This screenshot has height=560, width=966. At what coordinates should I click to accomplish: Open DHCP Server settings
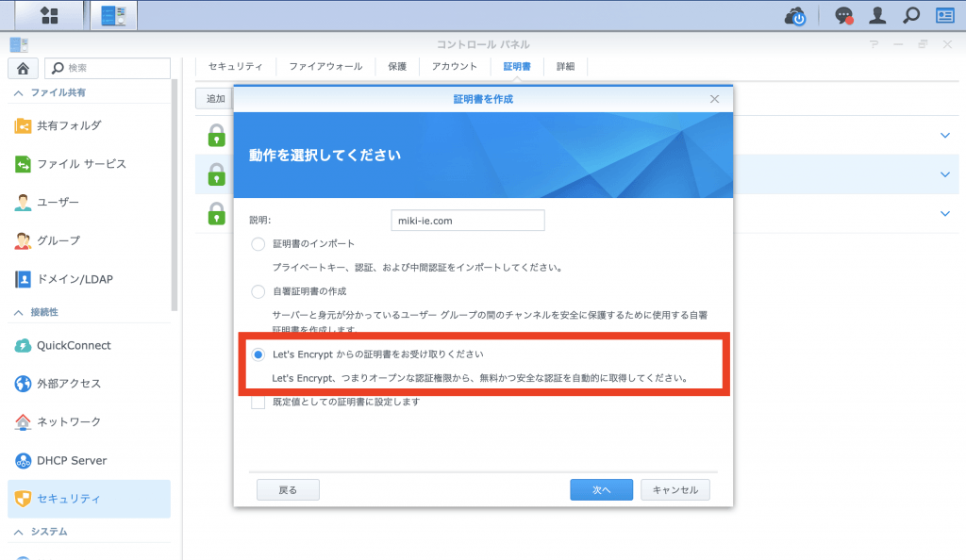(72, 461)
